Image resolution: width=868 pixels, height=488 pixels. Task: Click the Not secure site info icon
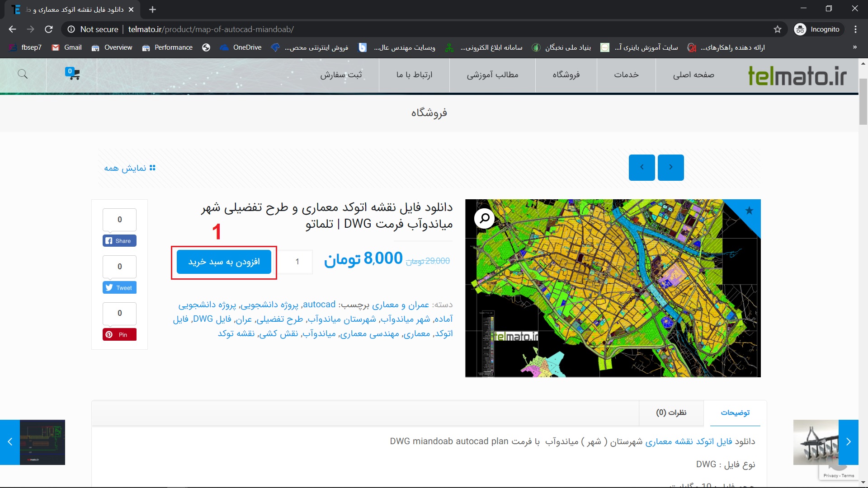(71, 29)
